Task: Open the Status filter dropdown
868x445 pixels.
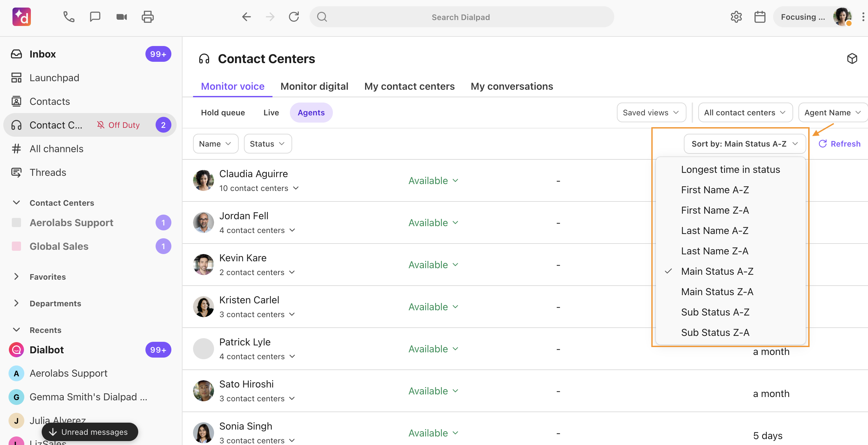Action: click(268, 144)
